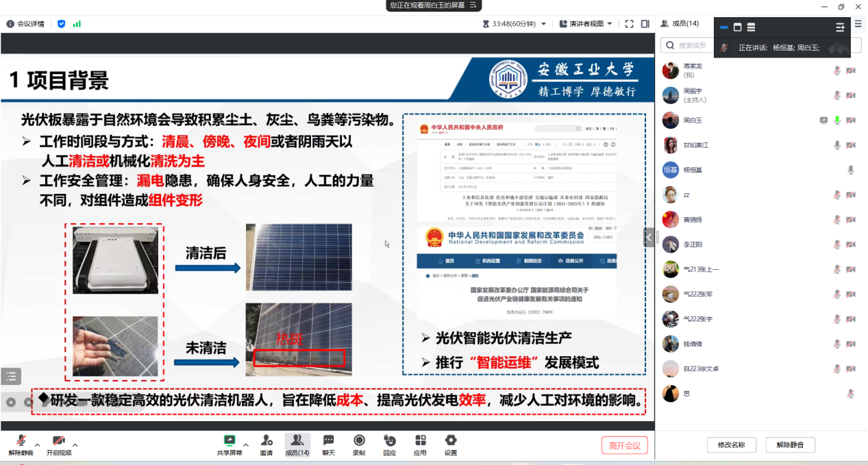Screen dimensions: 868x465
Task: Toggle 解除静音 microphone in bottom toolbar
Action: pos(21,440)
